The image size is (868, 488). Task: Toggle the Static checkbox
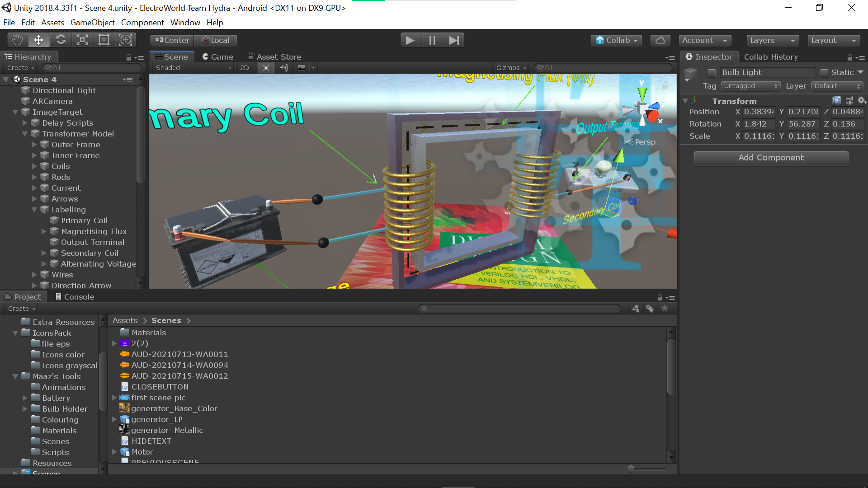pyautogui.click(x=824, y=73)
